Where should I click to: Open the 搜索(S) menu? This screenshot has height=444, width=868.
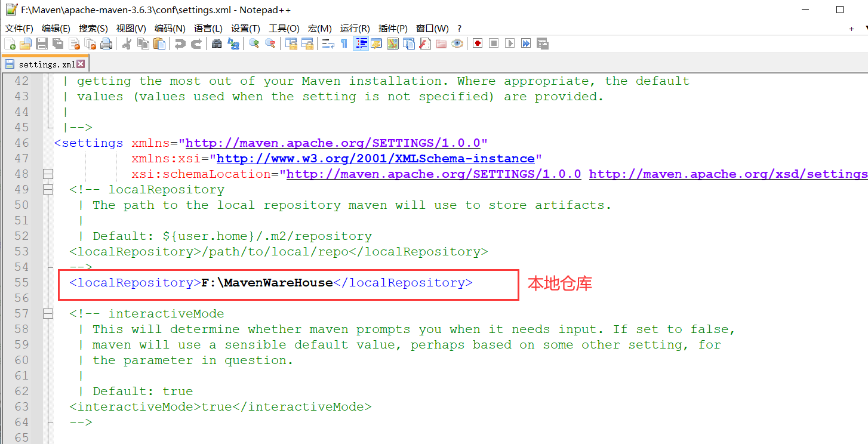[93, 28]
